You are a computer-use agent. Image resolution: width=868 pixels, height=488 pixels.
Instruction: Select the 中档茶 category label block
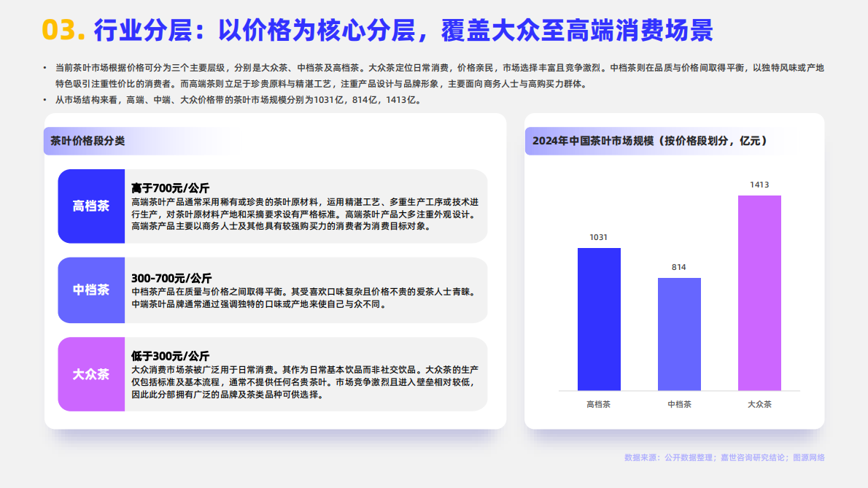tap(90, 291)
